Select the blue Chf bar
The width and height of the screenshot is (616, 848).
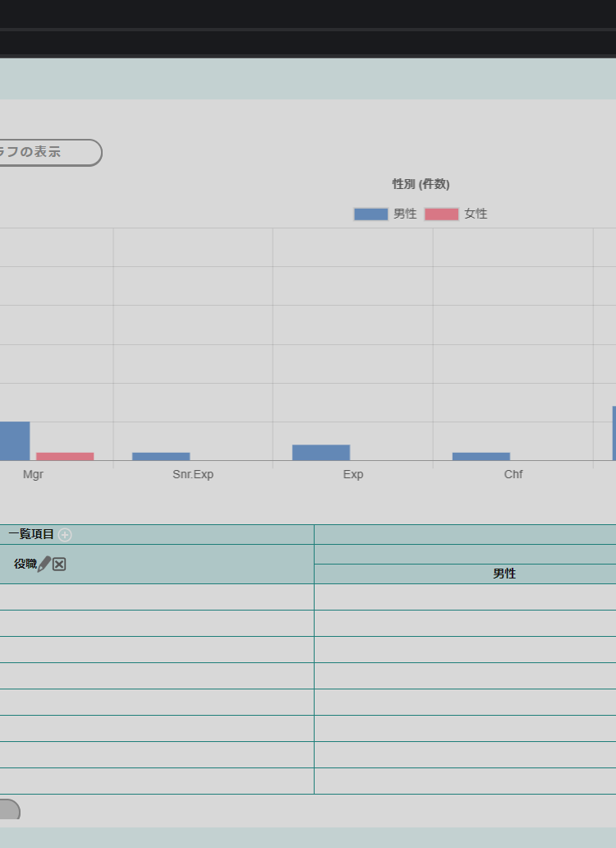click(x=481, y=456)
